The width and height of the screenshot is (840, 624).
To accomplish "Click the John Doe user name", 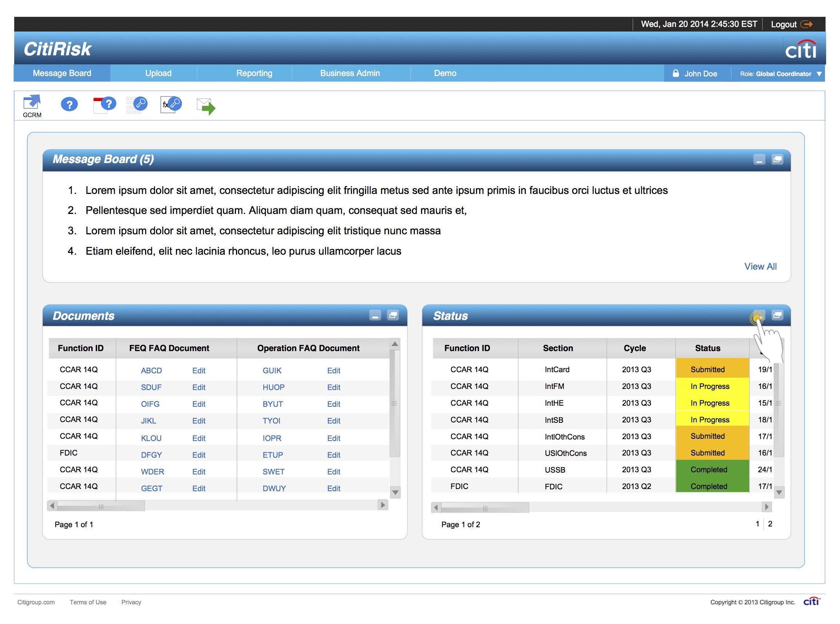I will [x=701, y=73].
